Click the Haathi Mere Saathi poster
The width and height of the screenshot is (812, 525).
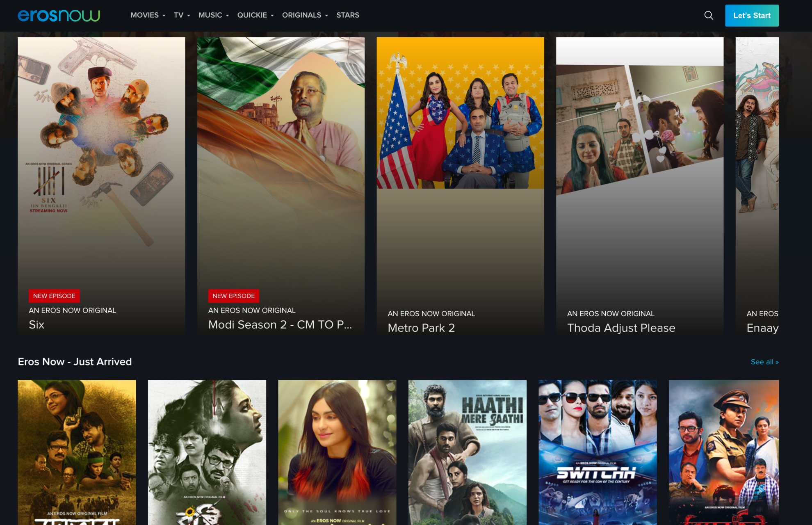coord(467,451)
